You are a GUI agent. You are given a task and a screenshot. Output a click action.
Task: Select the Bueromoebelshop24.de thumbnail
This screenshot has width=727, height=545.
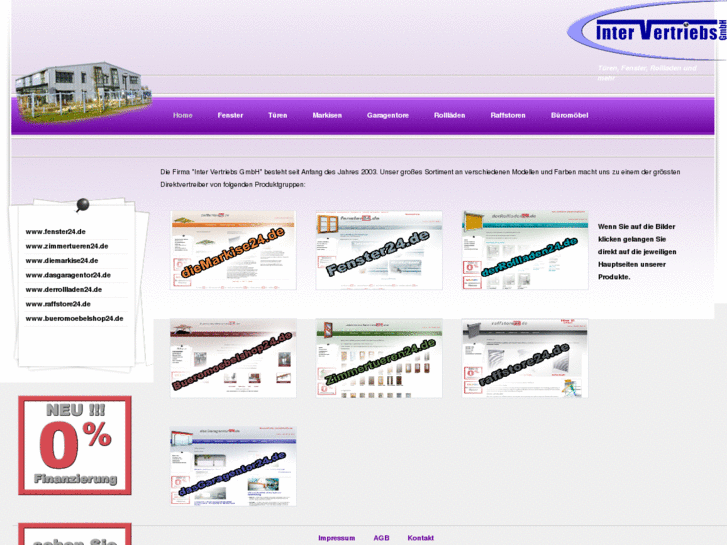pos(233,358)
